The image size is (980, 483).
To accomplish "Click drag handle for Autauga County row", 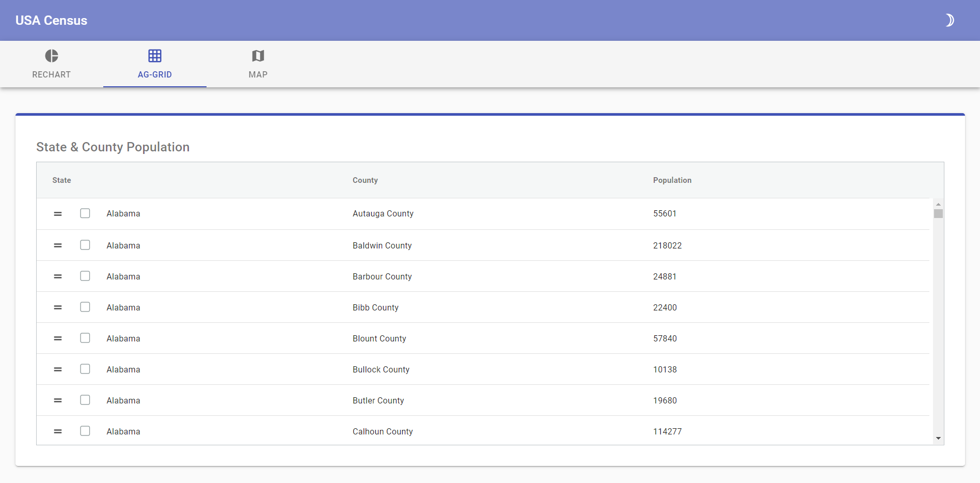I will coord(58,214).
